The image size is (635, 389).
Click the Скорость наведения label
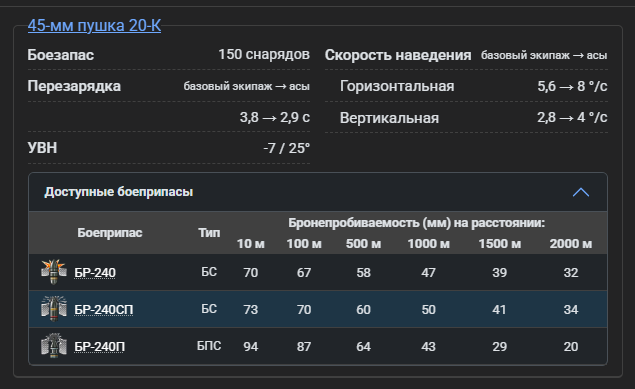[398, 55]
